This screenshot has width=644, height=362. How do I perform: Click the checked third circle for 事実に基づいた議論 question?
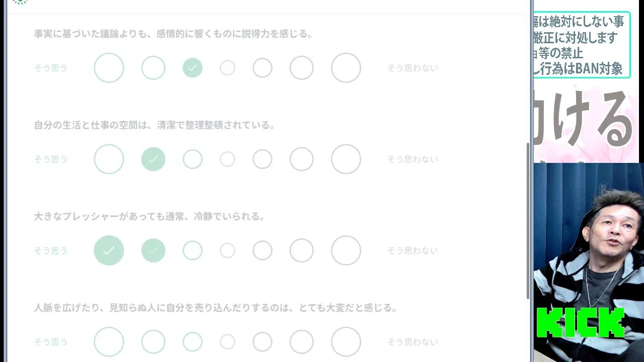(x=193, y=68)
